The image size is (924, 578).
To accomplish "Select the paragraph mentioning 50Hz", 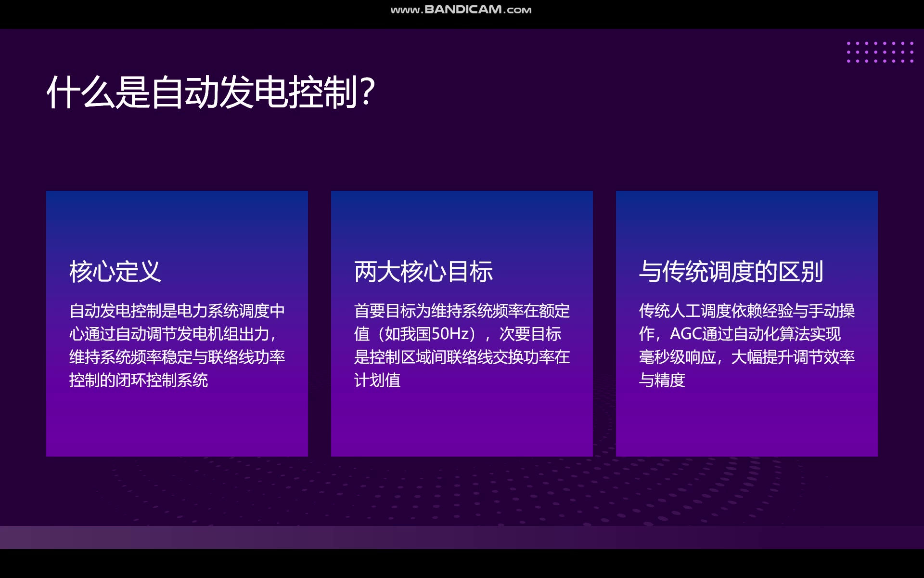I will coord(462,345).
